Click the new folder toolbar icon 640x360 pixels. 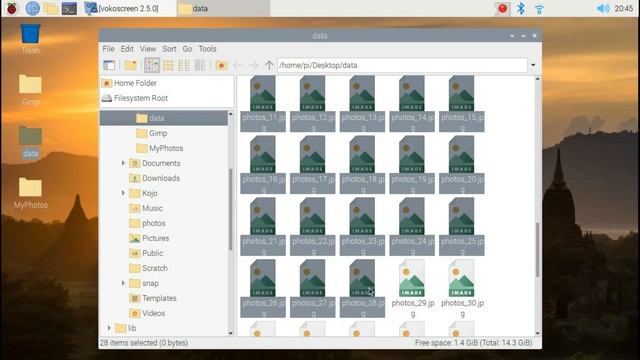131,65
